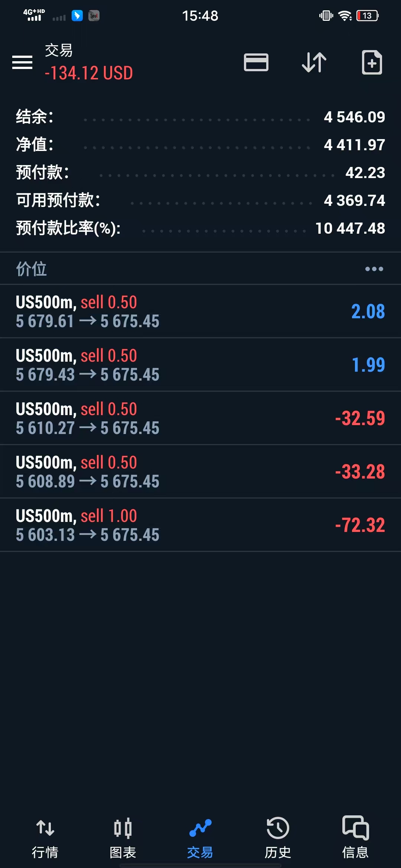Viewport: 401px width, 868px height.
Task: Tap the deposit card icon
Action: pyautogui.click(x=256, y=62)
